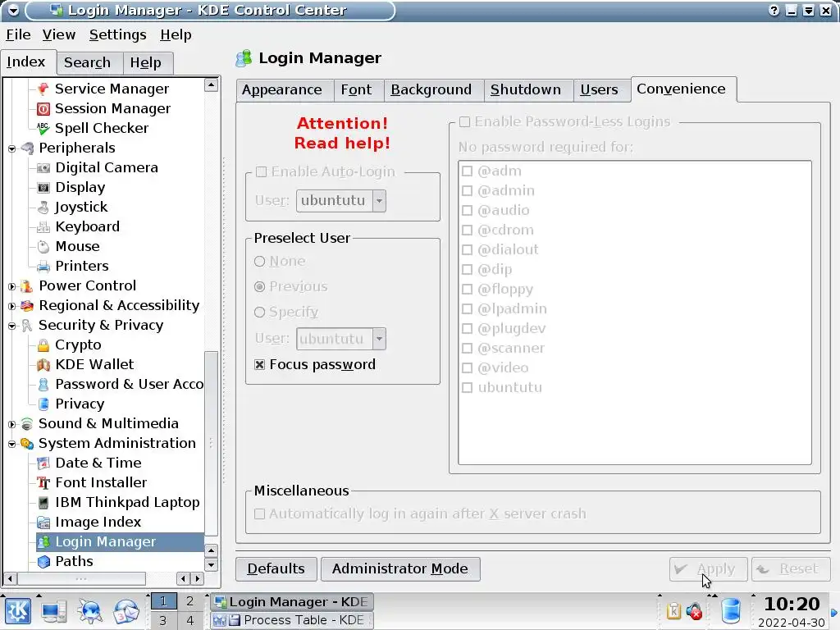
Task: Select the Digital Camera icon
Action: (43, 167)
